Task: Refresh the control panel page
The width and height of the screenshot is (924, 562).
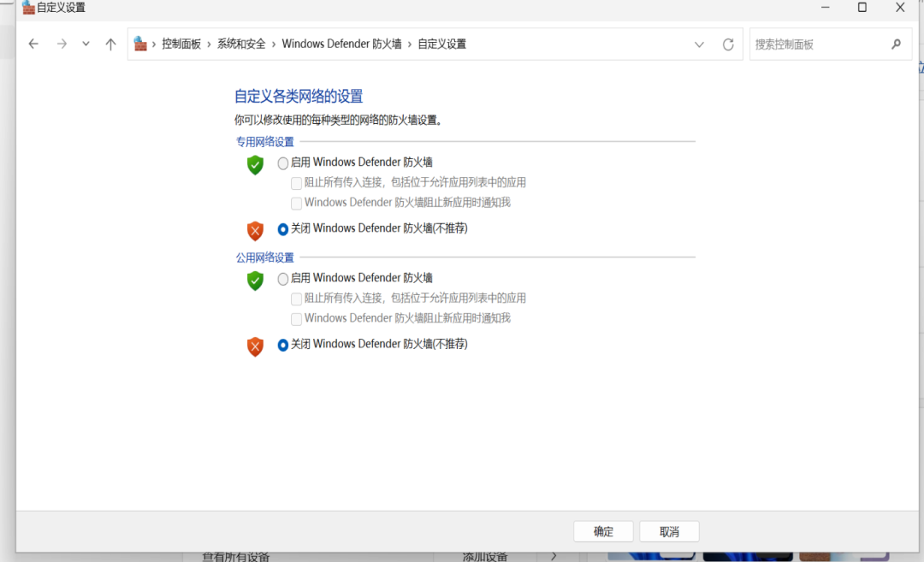Action: (728, 44)
